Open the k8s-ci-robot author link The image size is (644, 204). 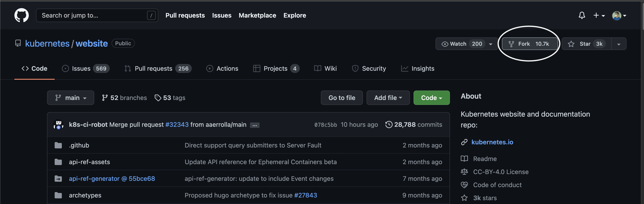point(88,124)
